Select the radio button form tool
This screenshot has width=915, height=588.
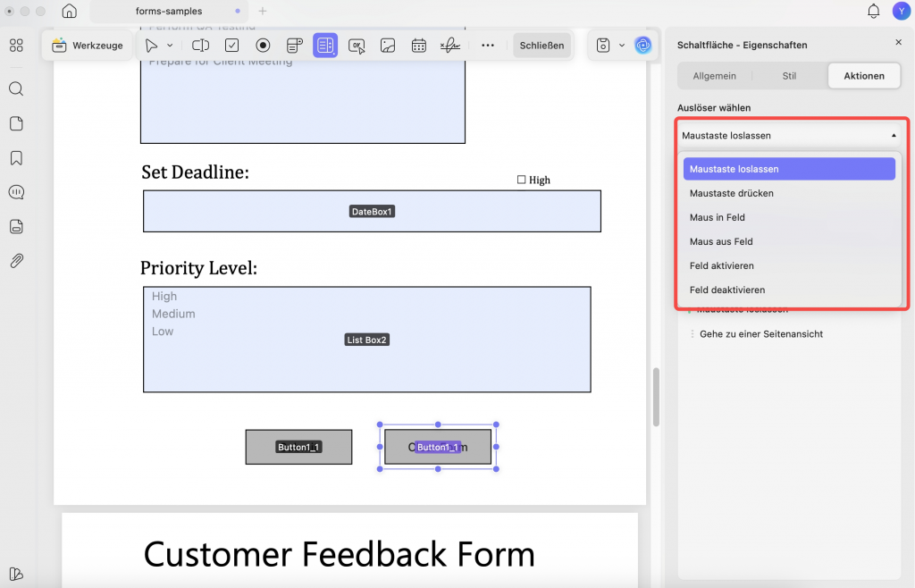(x=264, y=46)
